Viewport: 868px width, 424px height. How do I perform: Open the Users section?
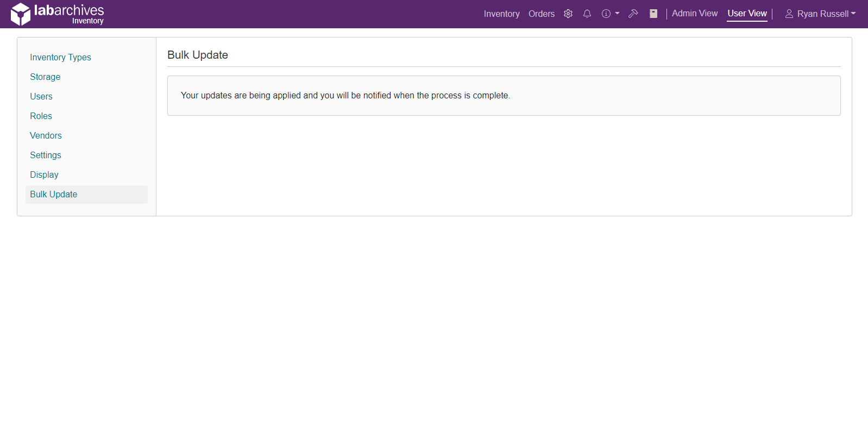click(41, 96)
